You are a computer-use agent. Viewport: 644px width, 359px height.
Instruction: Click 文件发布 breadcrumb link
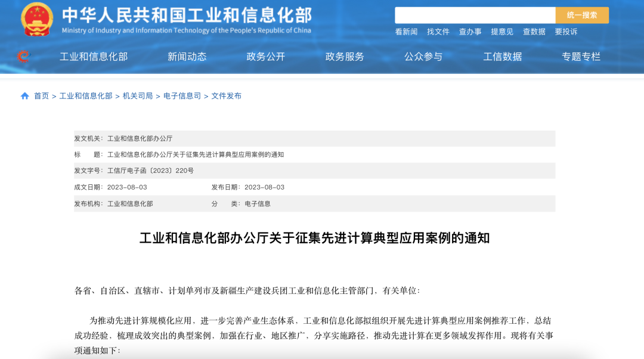pyautogui.click(x=227, y=95)
